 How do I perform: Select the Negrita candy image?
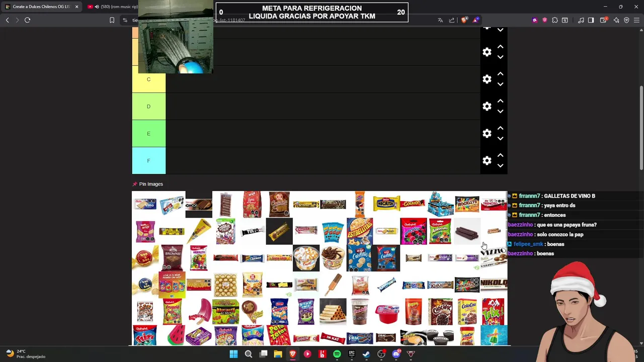[386, 204]
